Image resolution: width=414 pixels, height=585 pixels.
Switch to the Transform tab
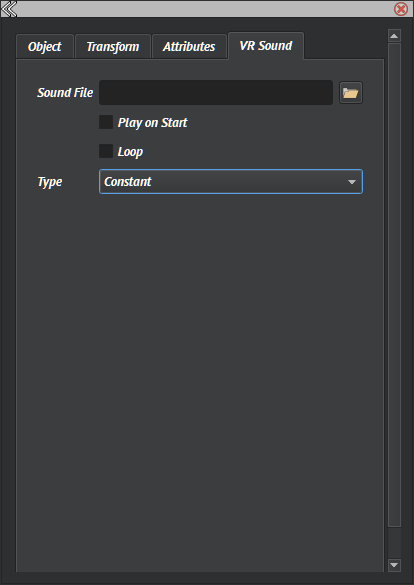(x=113, y=47)
